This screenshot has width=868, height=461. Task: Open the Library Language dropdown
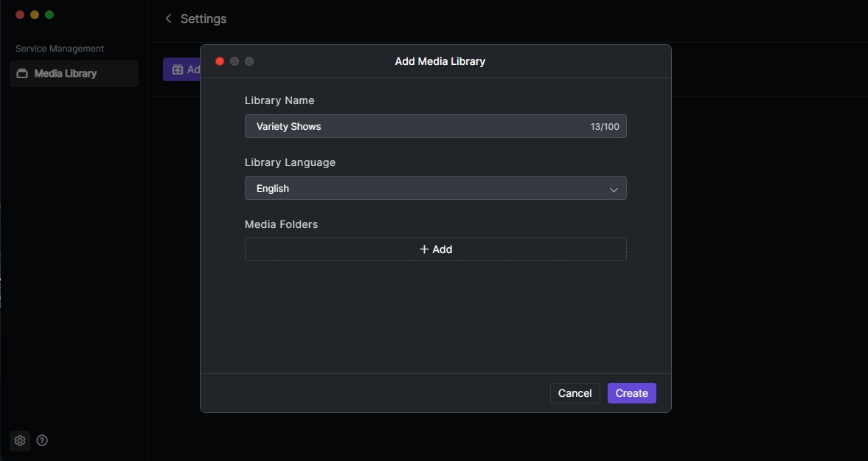[435, 188]
